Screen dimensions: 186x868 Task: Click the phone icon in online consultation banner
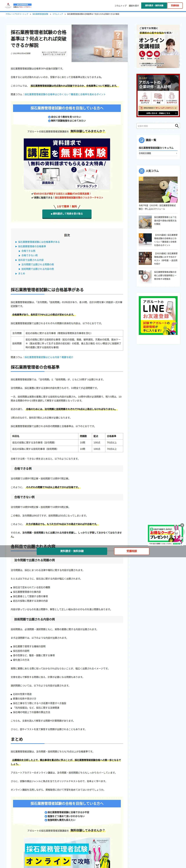142,54
